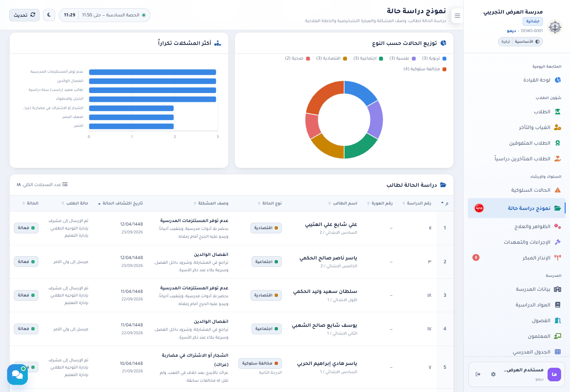
Task: Sort table by تاريخ اكتشاف الحالة column
Action: click(x=120, y=203)
